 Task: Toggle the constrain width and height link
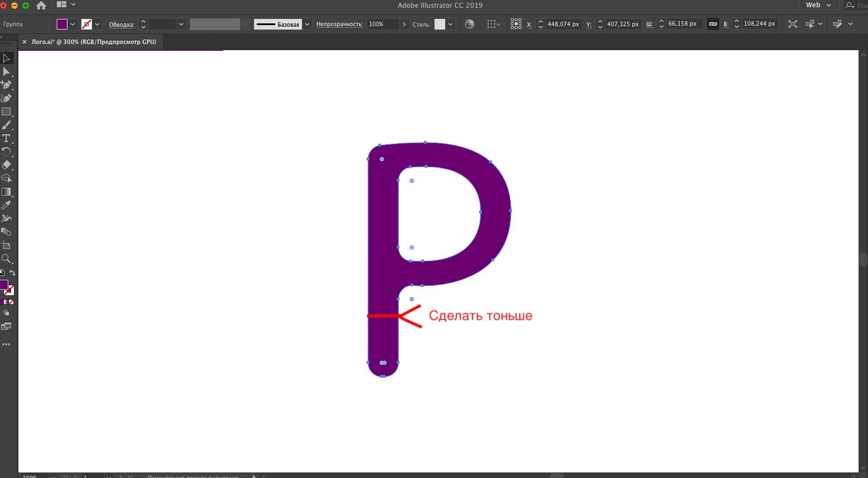click(x=713, y=24)
